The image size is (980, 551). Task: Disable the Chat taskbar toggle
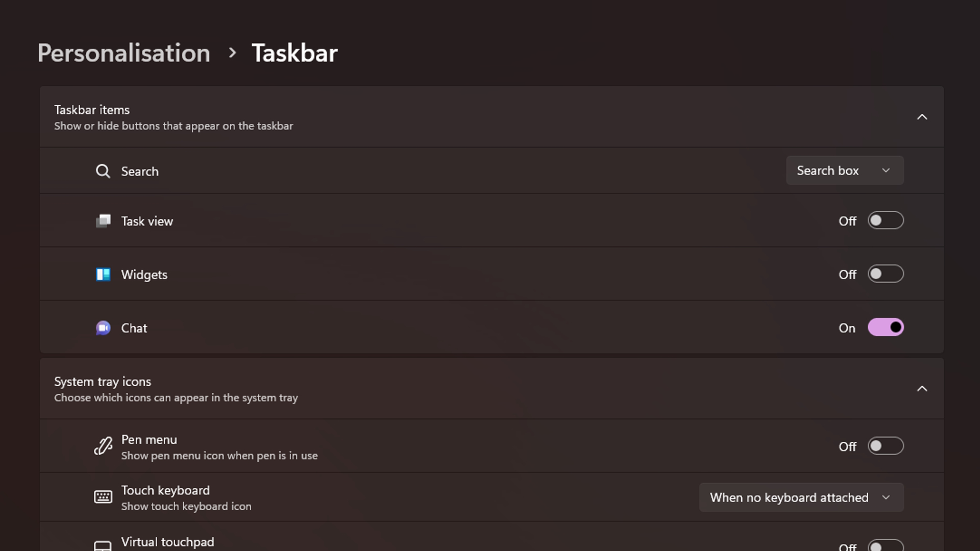[x=886, y=328]
